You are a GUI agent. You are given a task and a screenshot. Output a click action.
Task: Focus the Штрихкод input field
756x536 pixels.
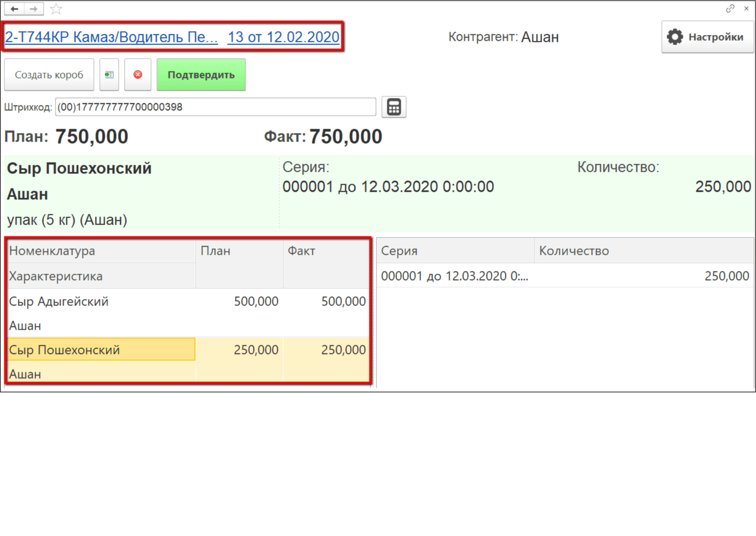click(216, 107)
